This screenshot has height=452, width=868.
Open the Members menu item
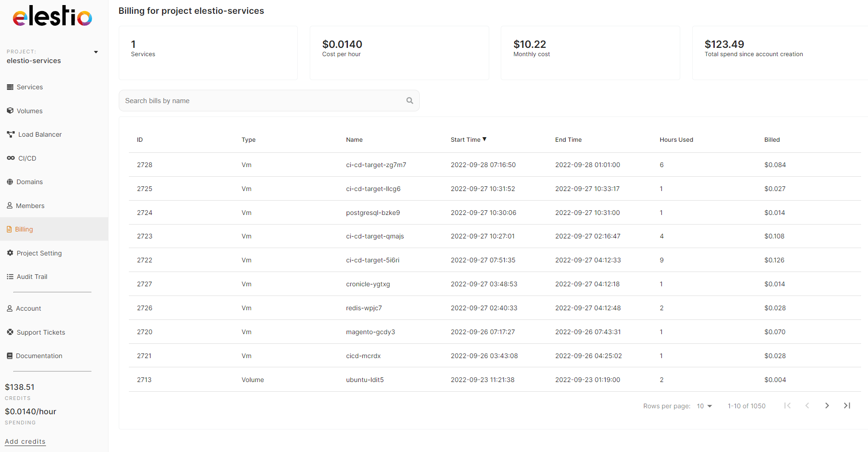(x=30, y=206)
